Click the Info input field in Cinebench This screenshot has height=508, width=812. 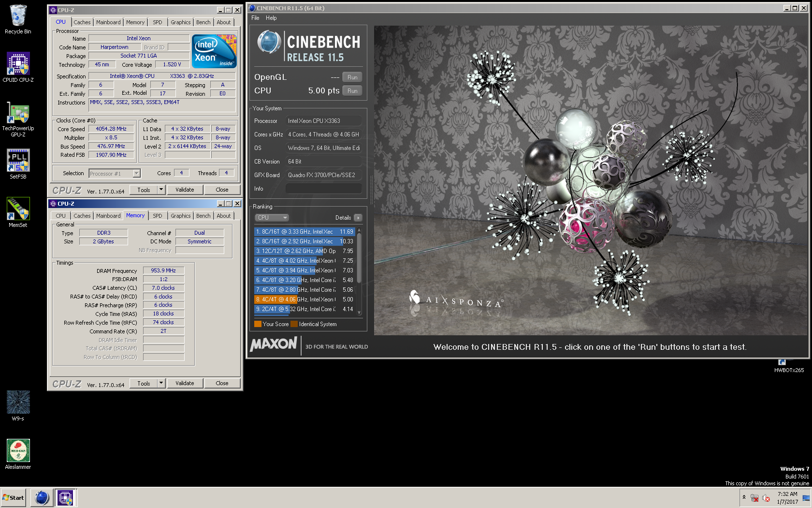[323, 189]
